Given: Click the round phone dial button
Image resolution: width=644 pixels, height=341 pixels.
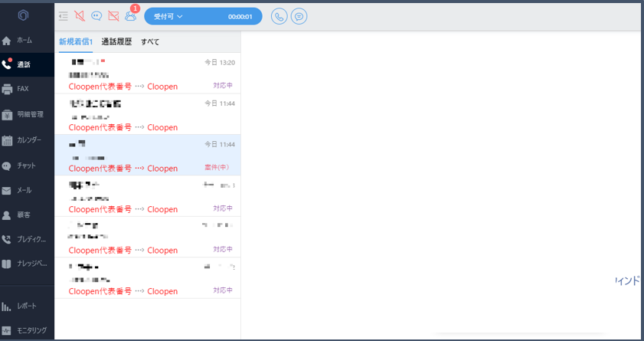Looking at the screenshot, I should click(280, 16).
